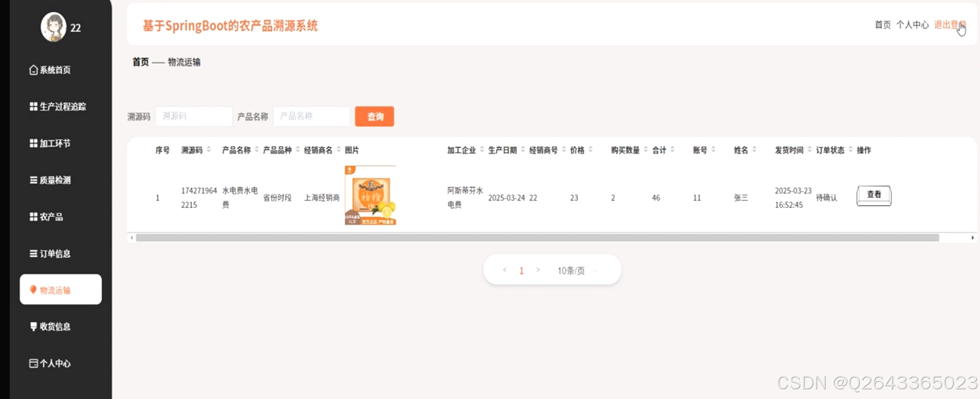The width and height of the screenshot is (980, 399).
Task: Sort by the 价格 column arrows
Action: tap(591, 150)
